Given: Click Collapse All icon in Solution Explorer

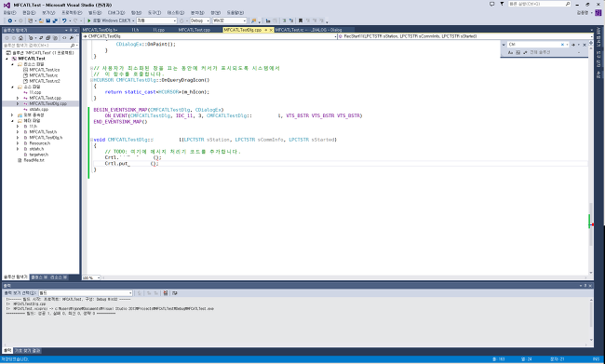Looking at the screenshot, I should coord(47,38).
